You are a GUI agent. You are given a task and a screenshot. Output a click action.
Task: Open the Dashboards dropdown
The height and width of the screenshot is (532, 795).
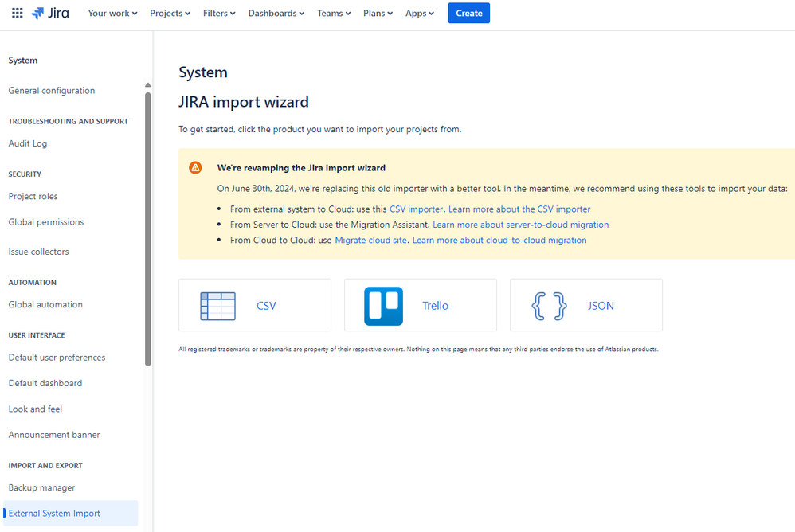point(276,14)
